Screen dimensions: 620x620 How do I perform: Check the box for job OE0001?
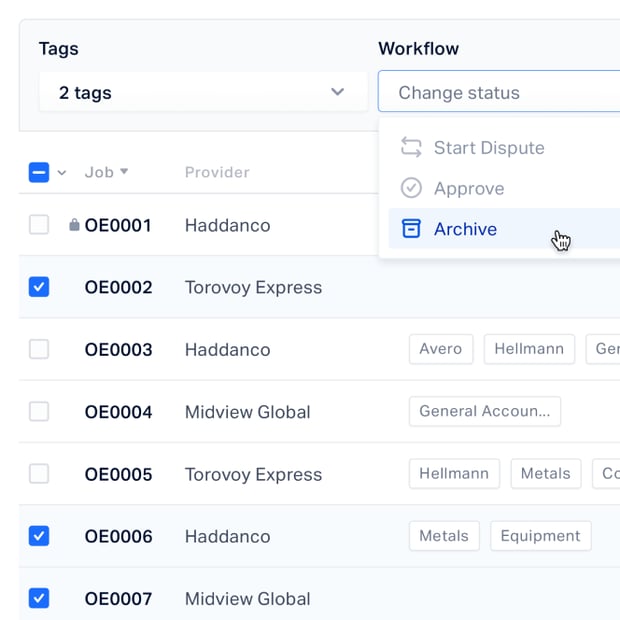[39, 225]
